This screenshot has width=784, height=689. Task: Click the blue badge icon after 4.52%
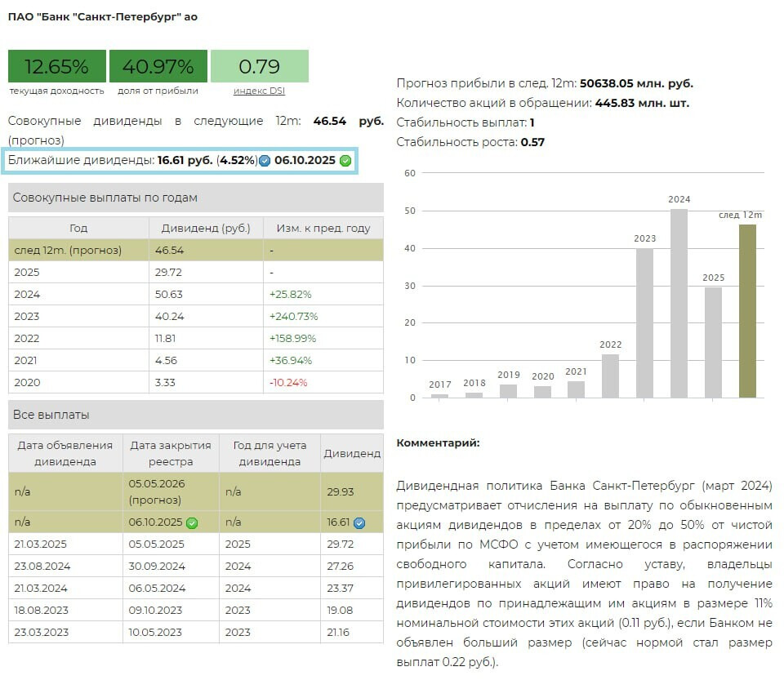pos(265,161)
